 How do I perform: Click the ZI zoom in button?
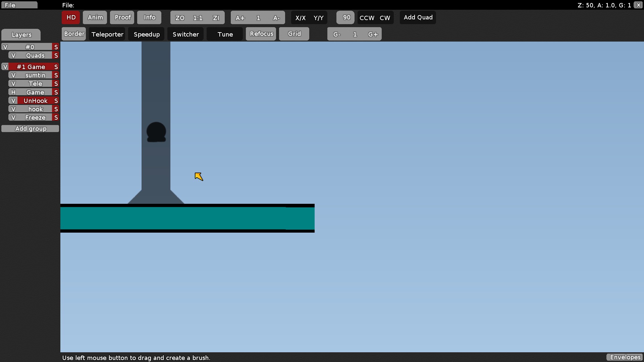[216, 18]
